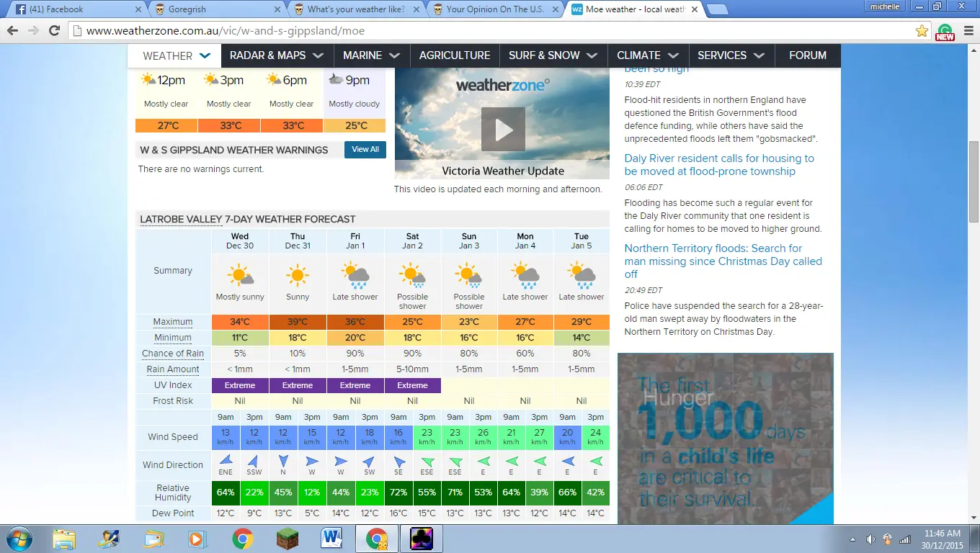The height and width of the screenshot is (553, 980).
Task: Click the address bar URL field
Action: [497, 31]
